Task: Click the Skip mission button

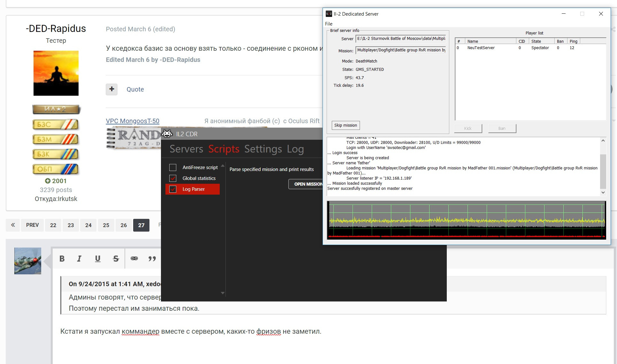Action: pos(346,125)
